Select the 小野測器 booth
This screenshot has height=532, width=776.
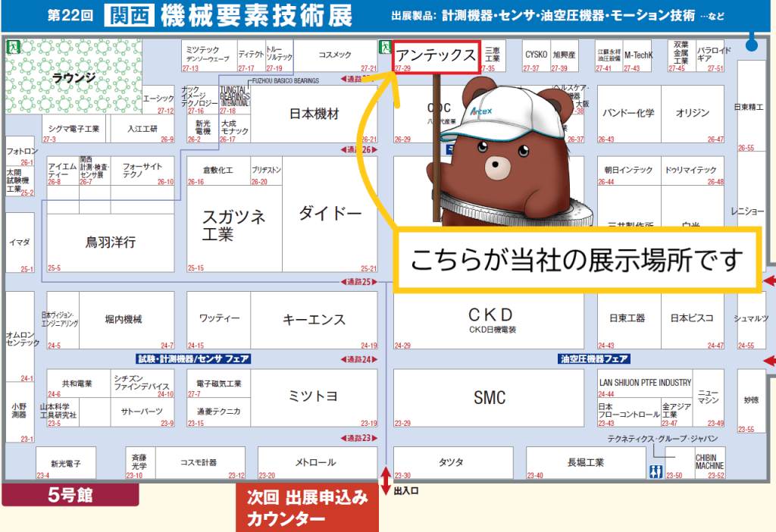(20, 412)
